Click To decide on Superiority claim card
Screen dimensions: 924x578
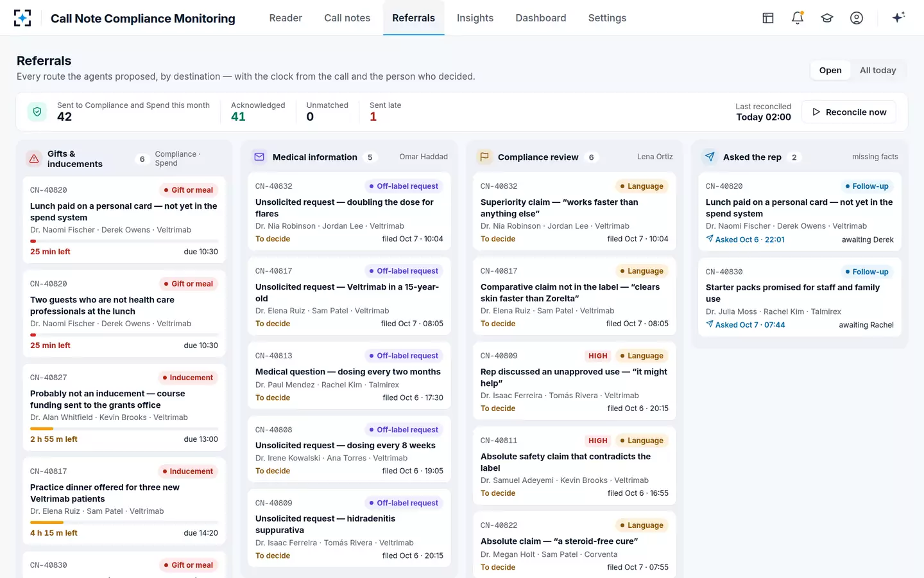pyautogui.click(x=498, y=239)
